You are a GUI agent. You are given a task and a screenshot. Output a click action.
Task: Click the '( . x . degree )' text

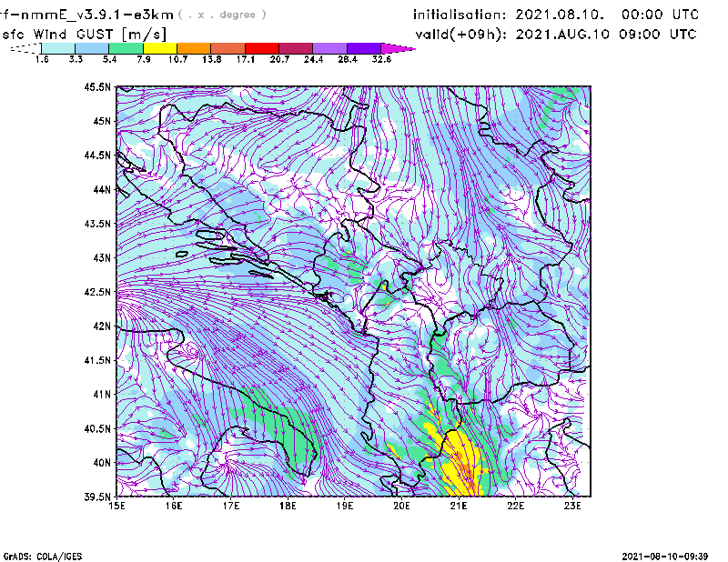coord(222,15)
